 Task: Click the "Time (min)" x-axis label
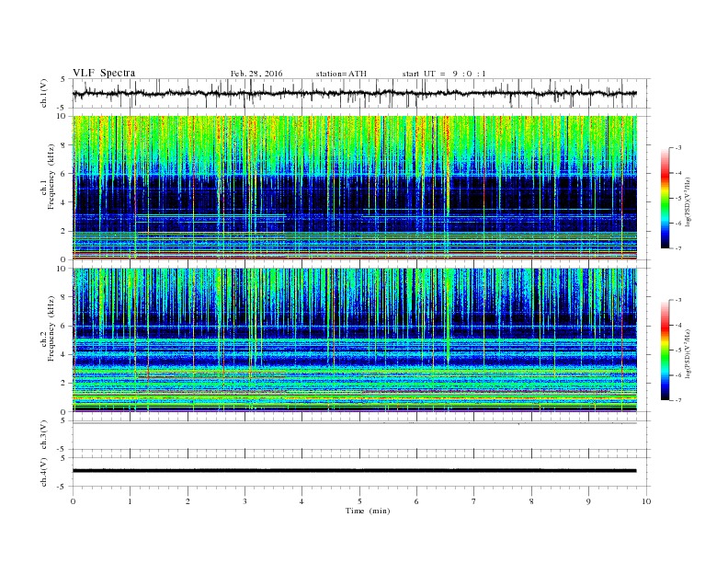pos(368,511)
